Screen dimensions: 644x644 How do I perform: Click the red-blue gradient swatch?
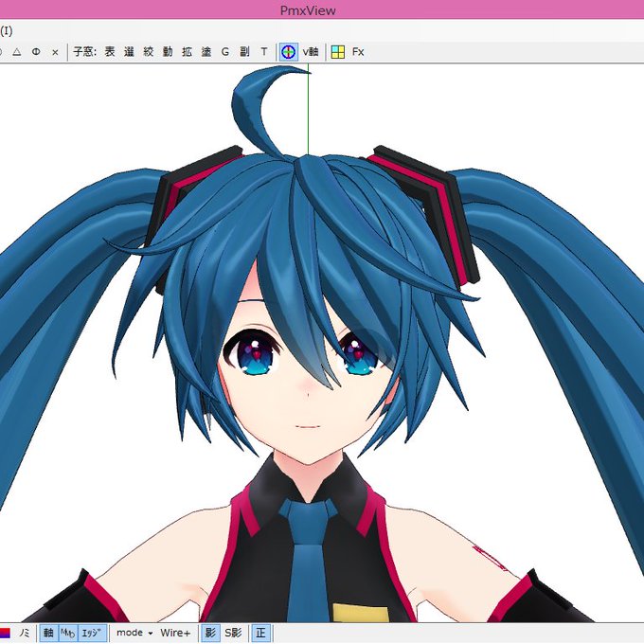click(5, 633)
